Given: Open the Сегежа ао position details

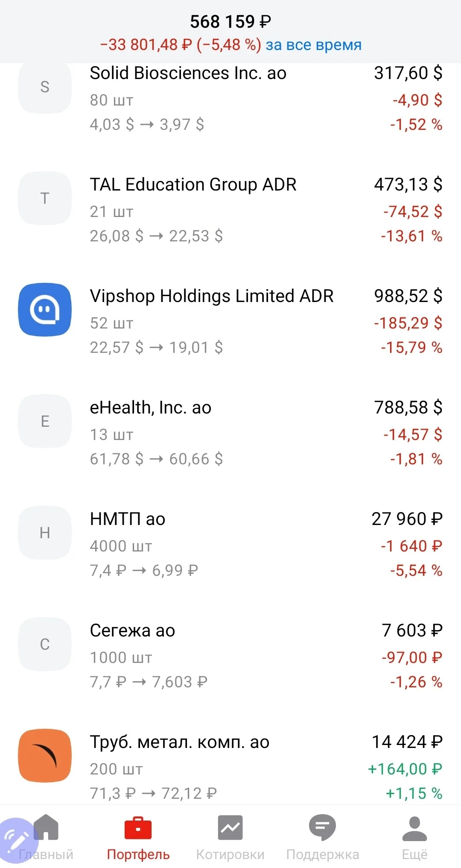Looking at the screenshot, I should (x=230, y=656).
